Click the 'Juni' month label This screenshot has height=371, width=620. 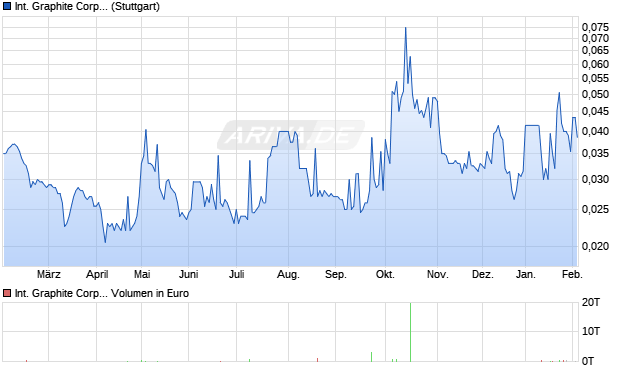tap(189, 274)
